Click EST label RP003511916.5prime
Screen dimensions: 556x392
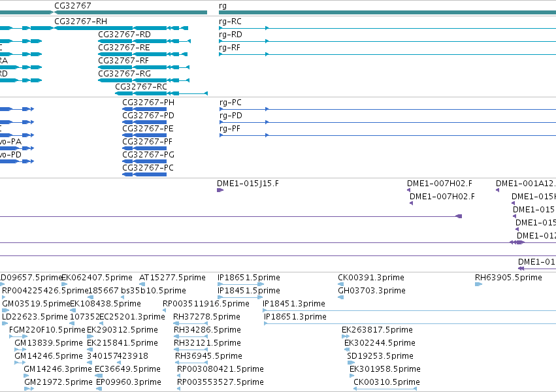point(206,304)
